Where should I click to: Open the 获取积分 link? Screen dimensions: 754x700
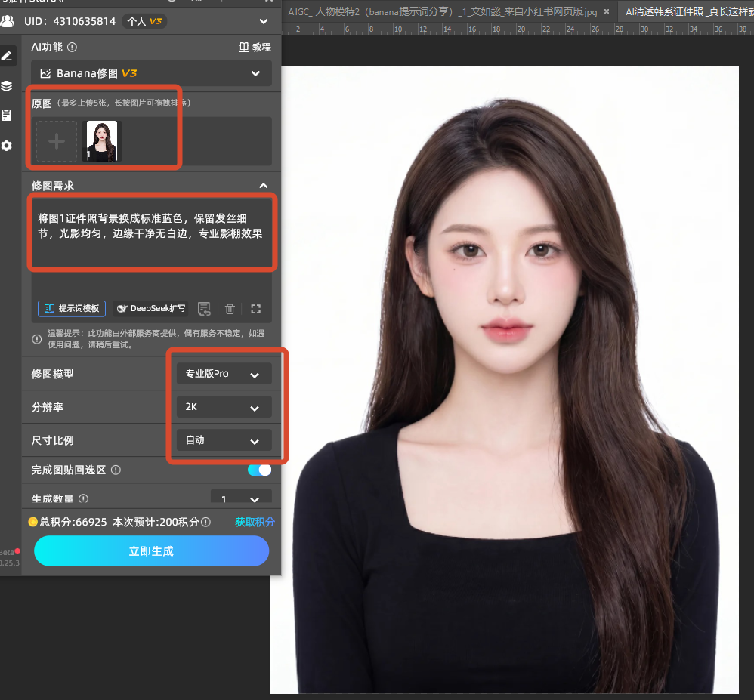point(255,522)
